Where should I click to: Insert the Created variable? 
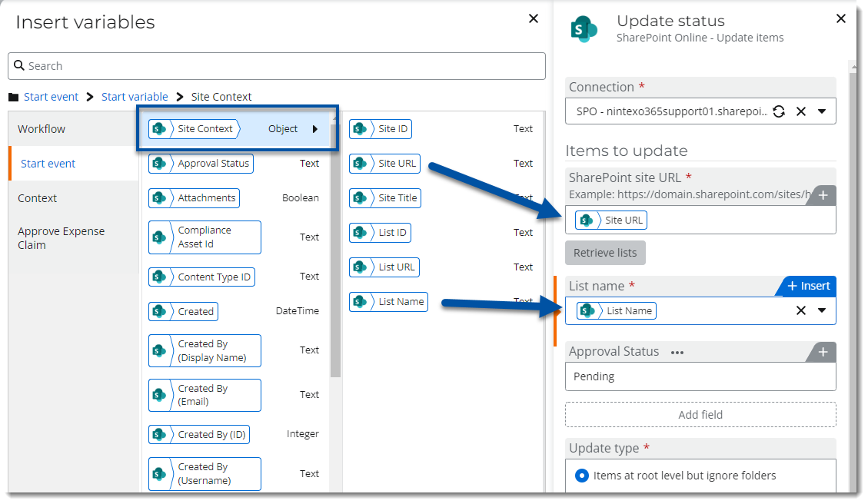(x=183, y=311)
